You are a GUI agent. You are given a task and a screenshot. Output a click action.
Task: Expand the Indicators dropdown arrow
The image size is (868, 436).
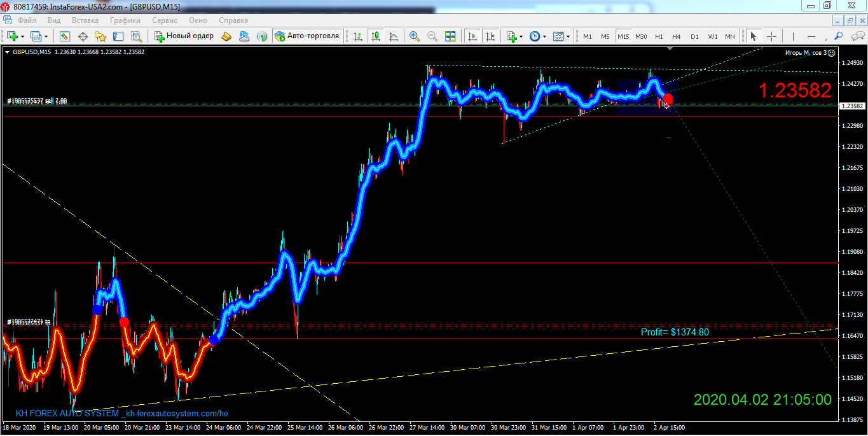[x=521, y=36]
